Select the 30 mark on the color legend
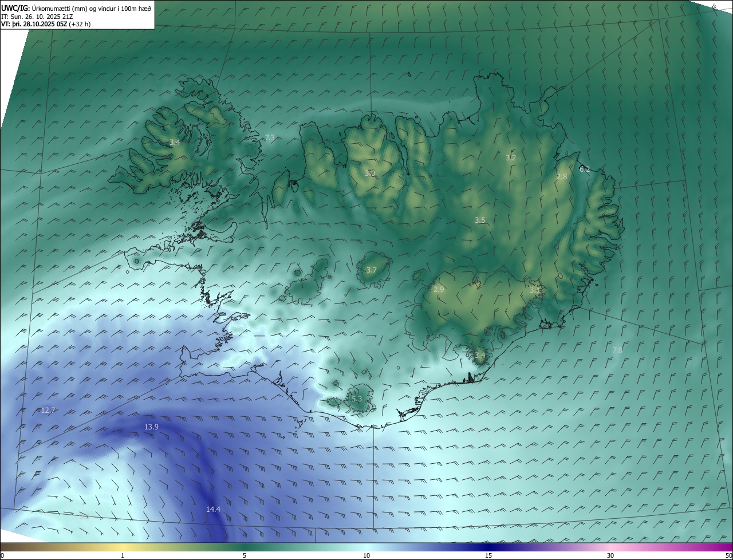The height and width of the screenshot is (560, 733). (x=610, y=555)
